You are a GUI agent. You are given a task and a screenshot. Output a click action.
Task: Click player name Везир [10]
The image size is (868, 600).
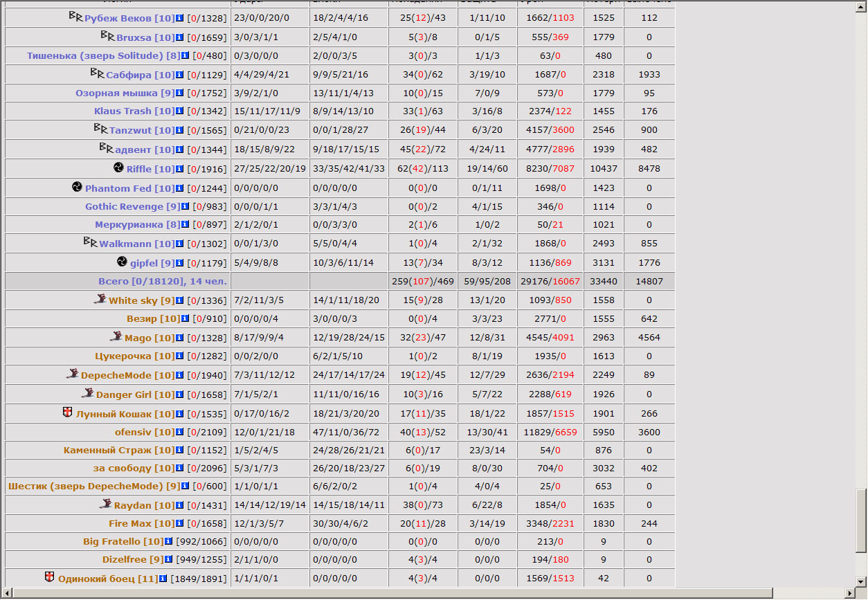pyautogui.click(x=153, y=318)
